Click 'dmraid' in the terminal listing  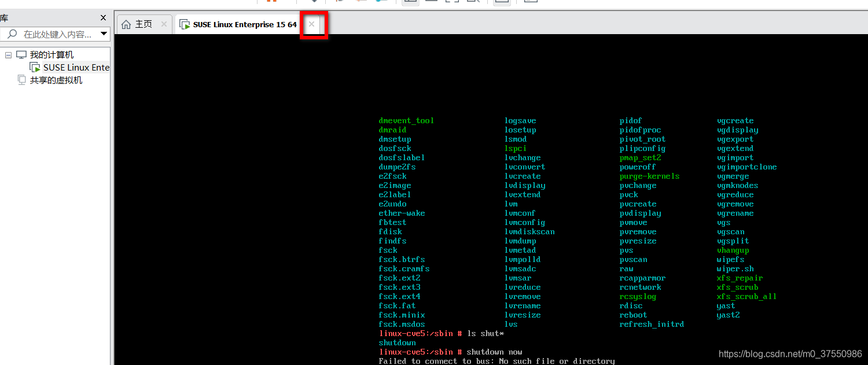(392, 130)
